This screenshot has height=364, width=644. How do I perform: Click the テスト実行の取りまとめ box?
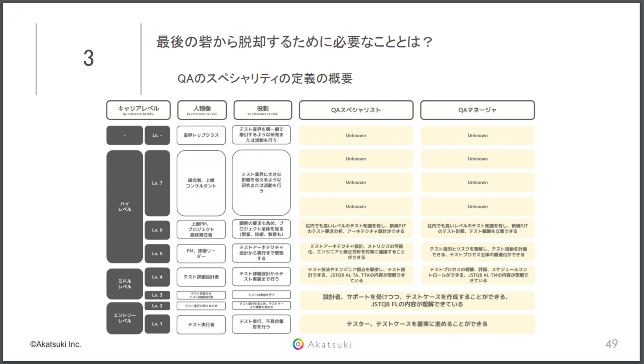tap(201, 306)
